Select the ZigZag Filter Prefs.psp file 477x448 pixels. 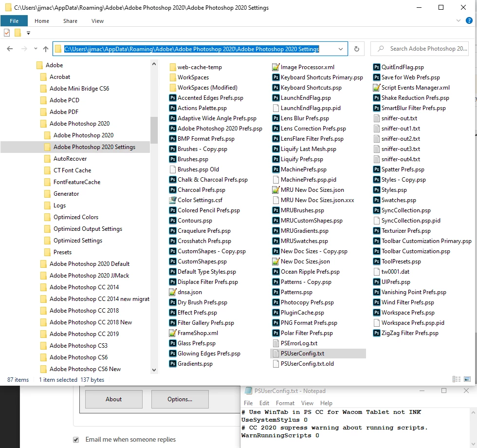409,333
